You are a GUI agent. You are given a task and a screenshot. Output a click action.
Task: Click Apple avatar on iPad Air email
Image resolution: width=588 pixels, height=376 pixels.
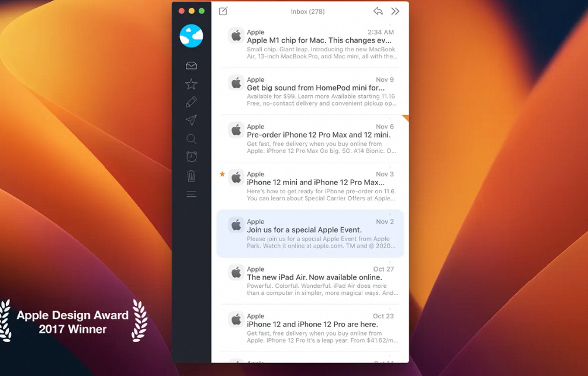236,273
